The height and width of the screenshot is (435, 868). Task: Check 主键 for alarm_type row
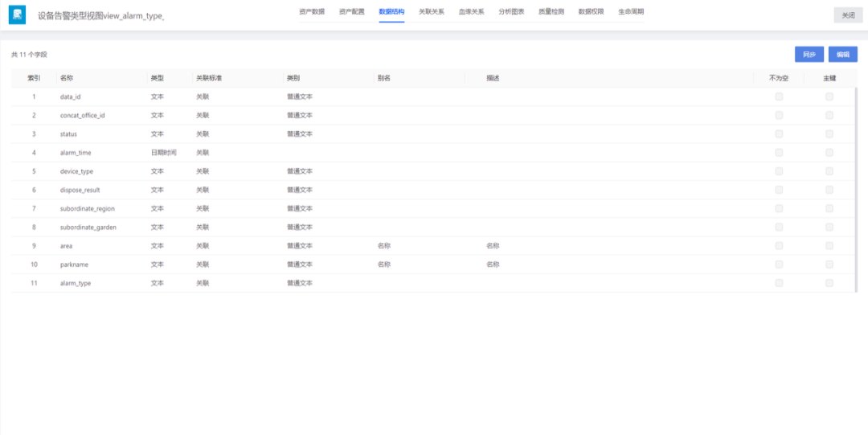point(829,282)
